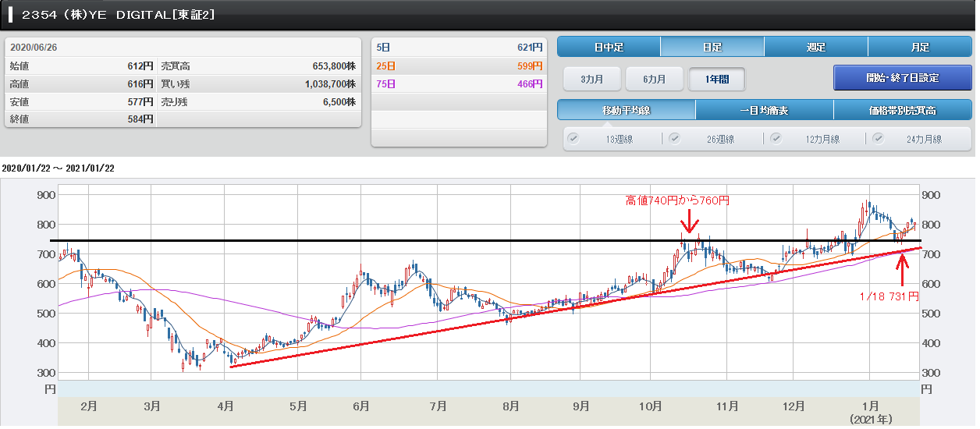Set chart range to 3カ月
This screenshot has height=429, width=980.
click(592, 79)
